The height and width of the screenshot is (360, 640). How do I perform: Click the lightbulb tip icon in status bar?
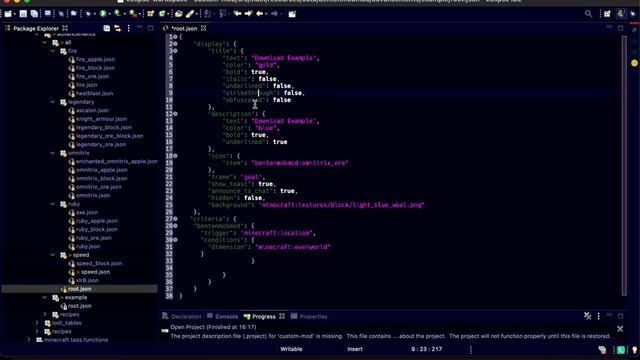point(635,350)
